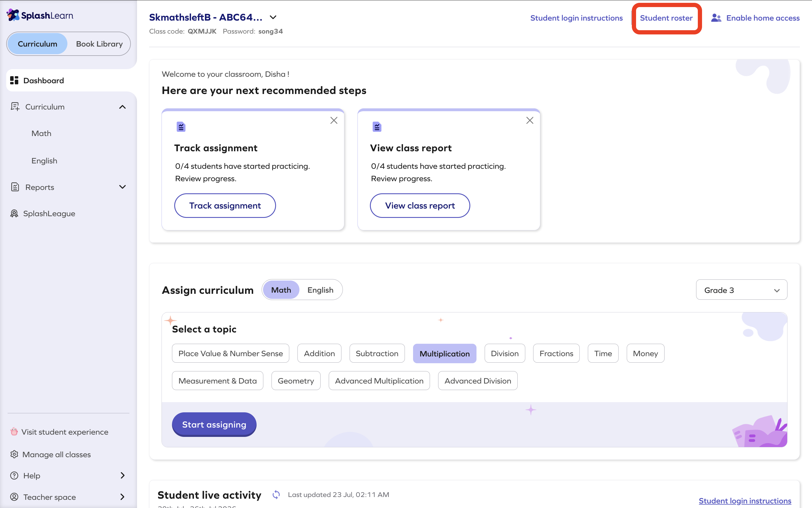The image size is (812, 508).
Task: Select the Fractions topic
Action: tap(556, 353)
